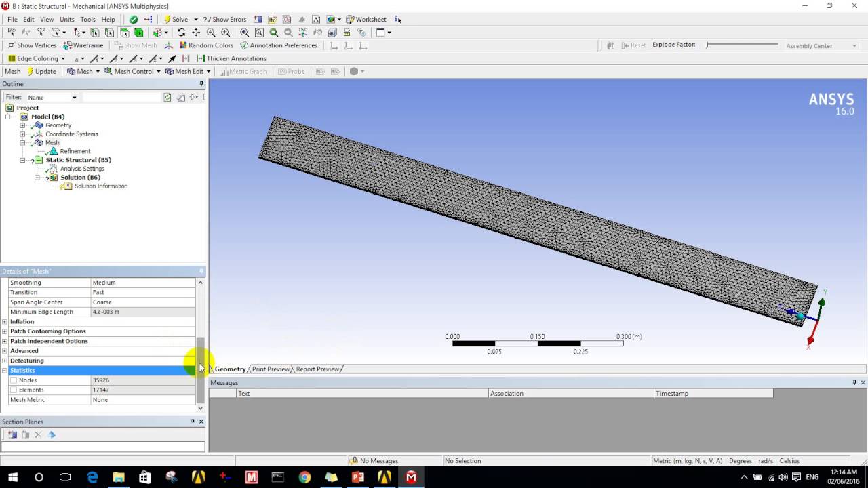This screenshot has width=868, height=488.
Task: Open the Mesh Control dropdown
Action: click(x=132, y=71)
